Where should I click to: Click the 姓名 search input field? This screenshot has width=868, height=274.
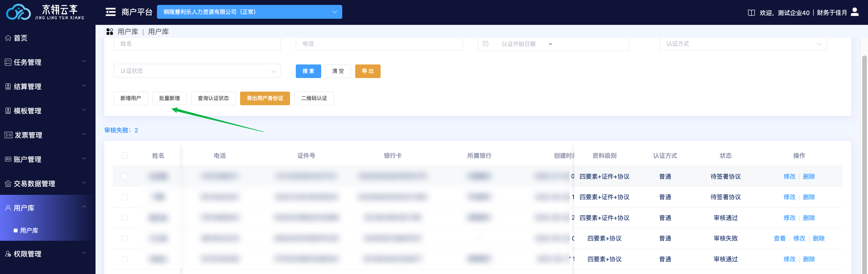pyautogui.click(x=197, y=44)
